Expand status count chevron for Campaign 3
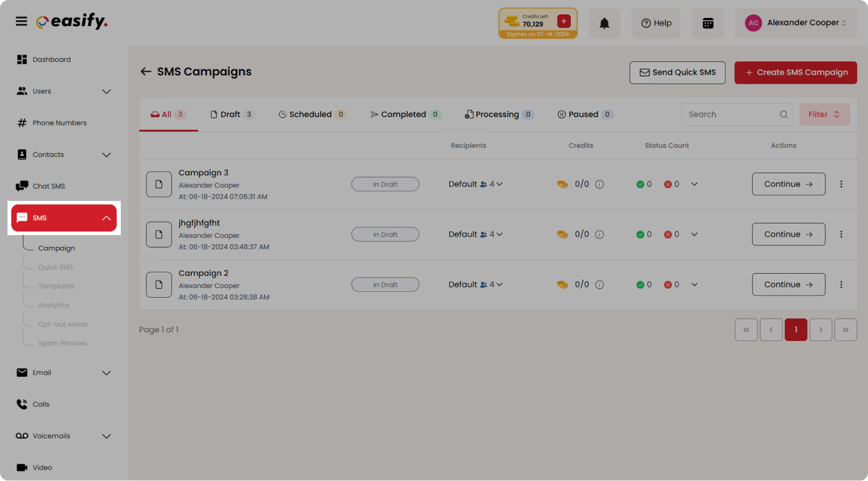Image resolution: width=868 pixels, height=481 pixels. coord(695,184)
